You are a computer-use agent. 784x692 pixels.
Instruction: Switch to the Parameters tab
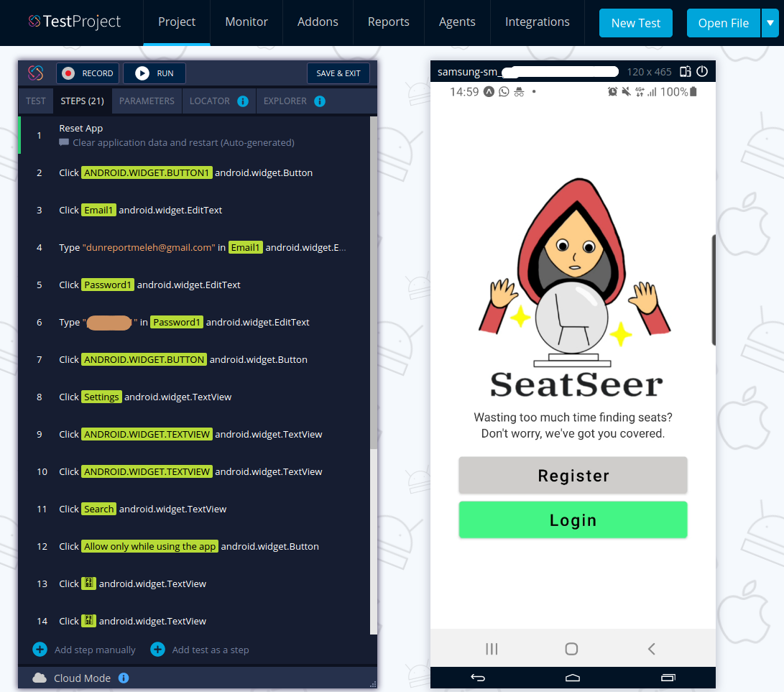click(147, 101)
